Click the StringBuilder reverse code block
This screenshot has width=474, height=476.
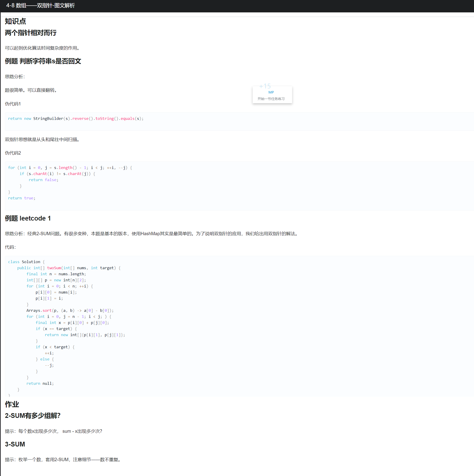76,118
